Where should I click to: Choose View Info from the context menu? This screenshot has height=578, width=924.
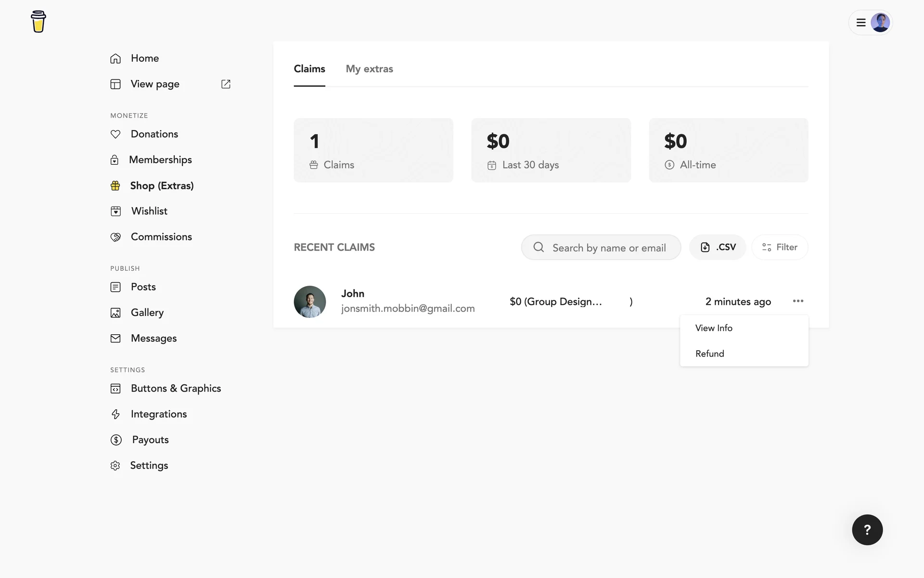[x=714, y=328]
